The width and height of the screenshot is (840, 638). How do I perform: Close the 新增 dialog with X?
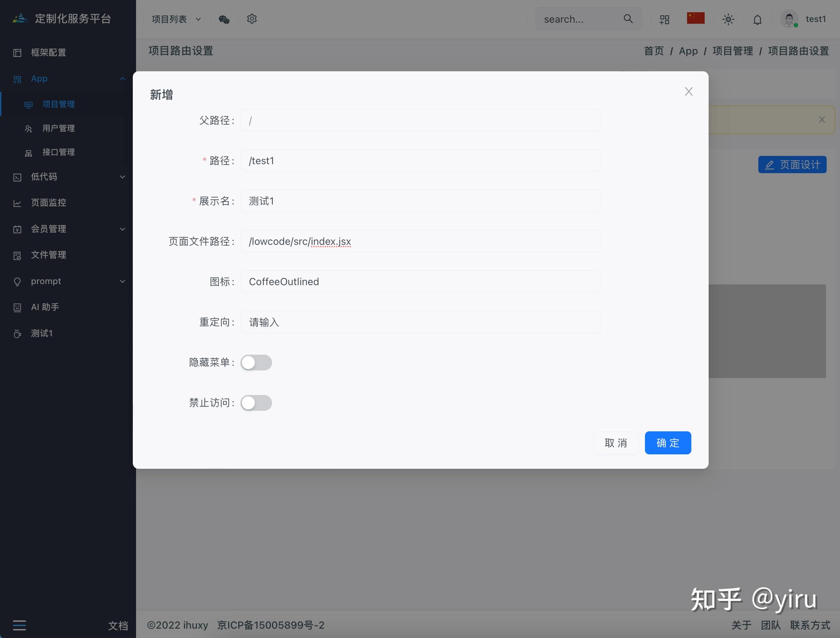688,91
